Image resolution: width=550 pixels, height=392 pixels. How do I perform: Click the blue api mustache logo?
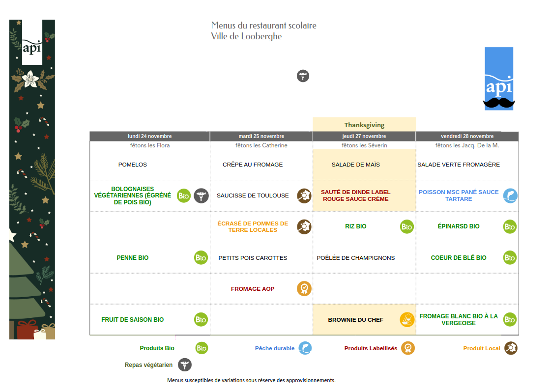(x=499, y=79)
